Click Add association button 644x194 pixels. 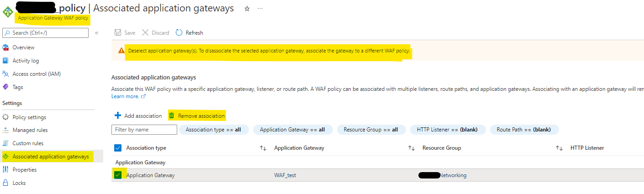tap(138, 116)
